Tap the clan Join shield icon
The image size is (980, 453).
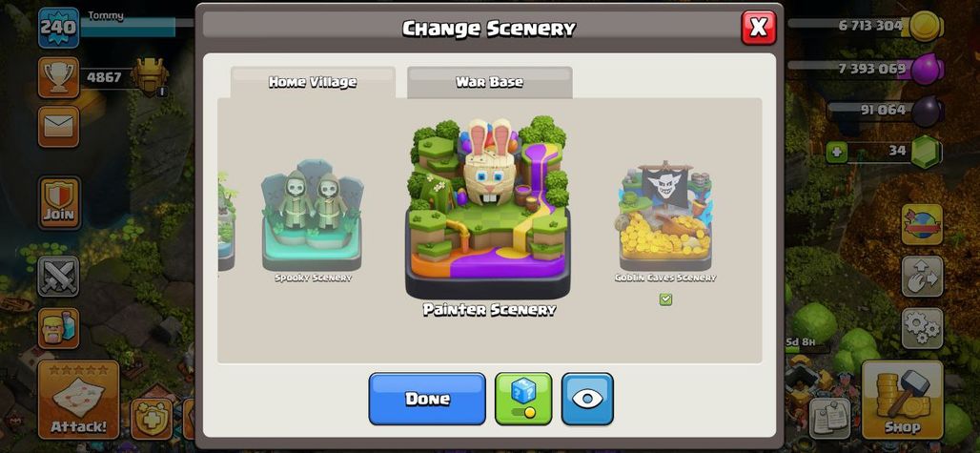(x=59, y=202)
